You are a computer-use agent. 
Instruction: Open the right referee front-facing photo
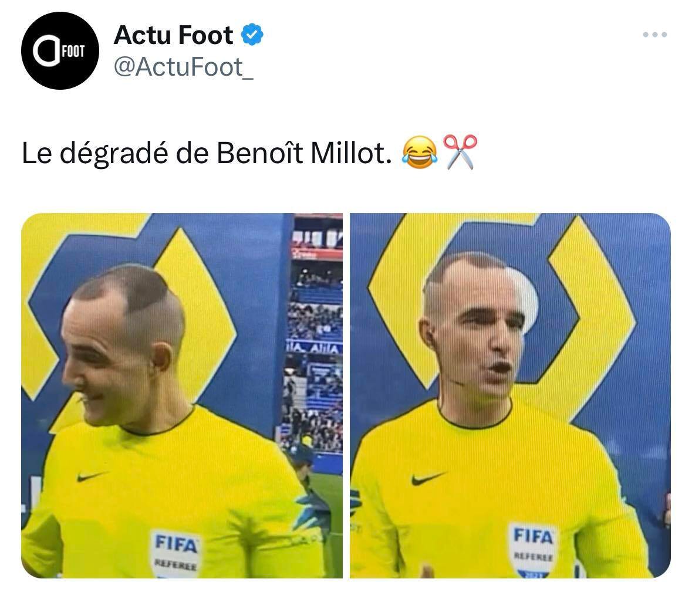coord(510,395)
